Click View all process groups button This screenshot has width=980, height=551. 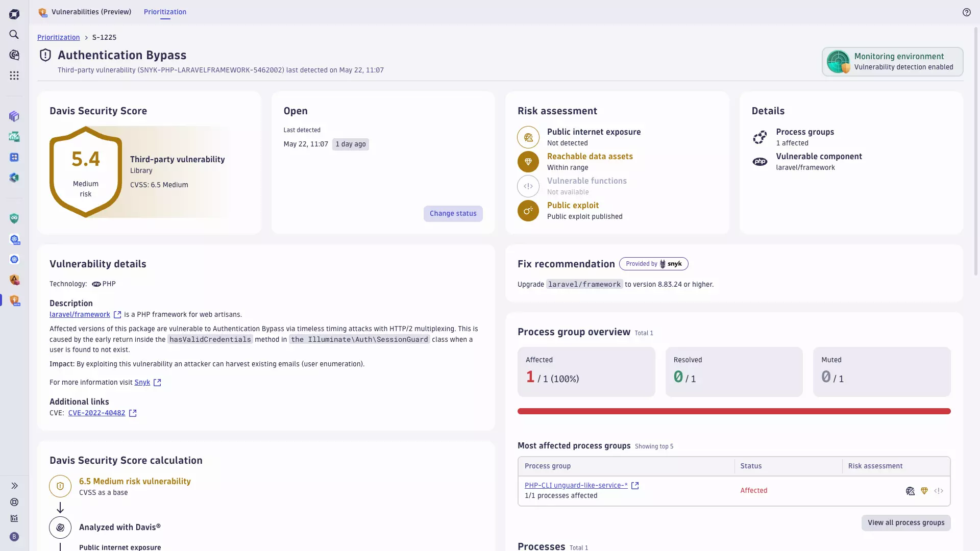point(905,523)
